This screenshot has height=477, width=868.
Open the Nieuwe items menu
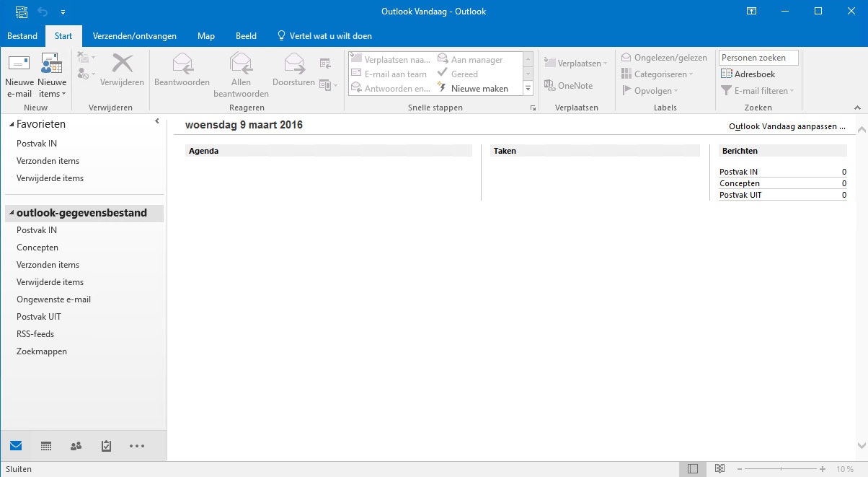[x=52, y=76]
